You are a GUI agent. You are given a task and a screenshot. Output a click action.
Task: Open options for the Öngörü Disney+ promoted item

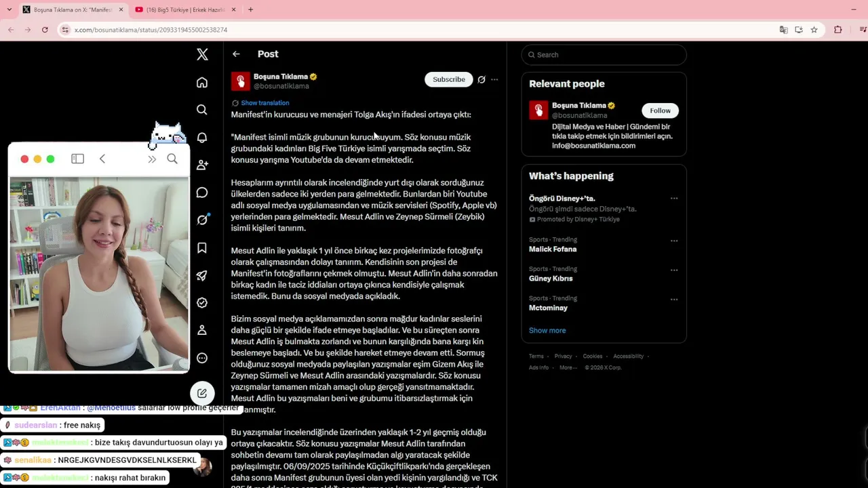(674, 199)
